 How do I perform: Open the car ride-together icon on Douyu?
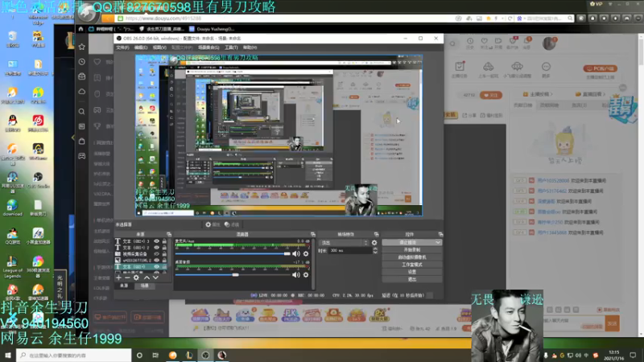pos(489,68)
